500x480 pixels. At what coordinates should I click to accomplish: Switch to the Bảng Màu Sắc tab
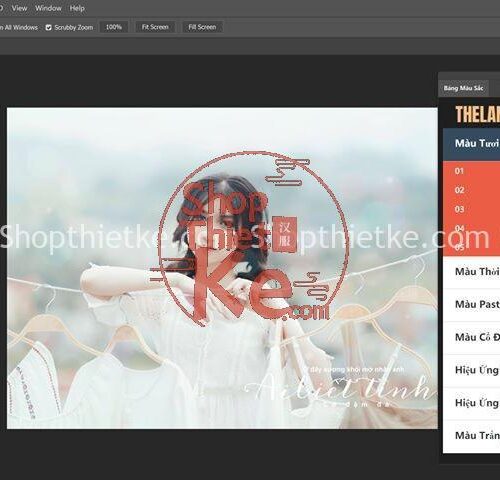coord(463,88)
